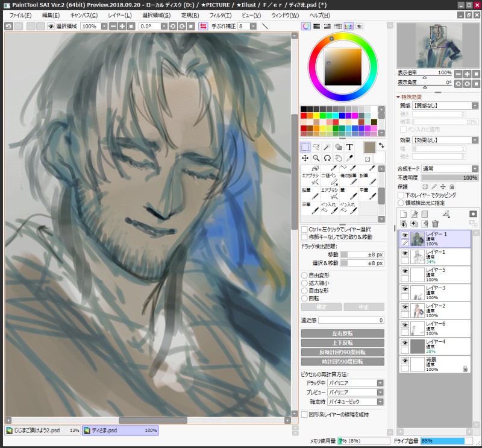Select the Text tool

tap(349, 147)
